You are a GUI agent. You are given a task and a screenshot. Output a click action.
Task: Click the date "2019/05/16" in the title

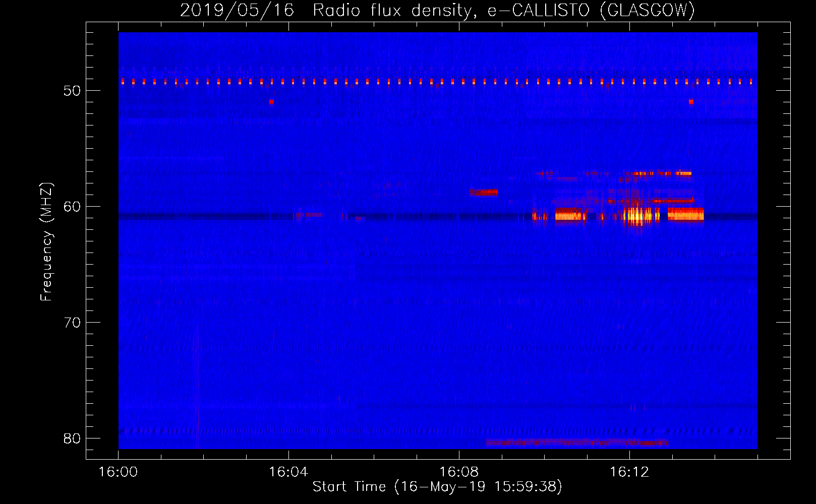[x=237, y=11]
